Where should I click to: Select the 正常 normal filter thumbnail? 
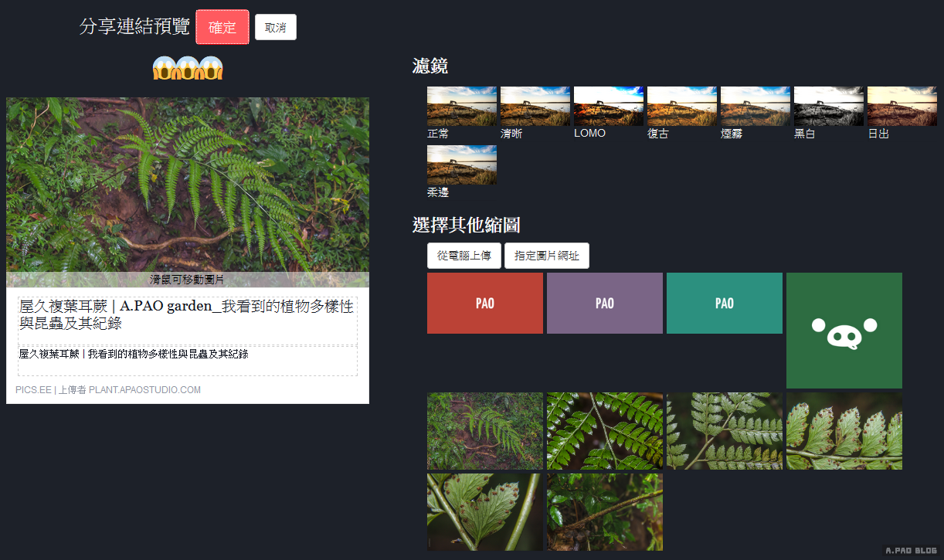tap(461, 106)
